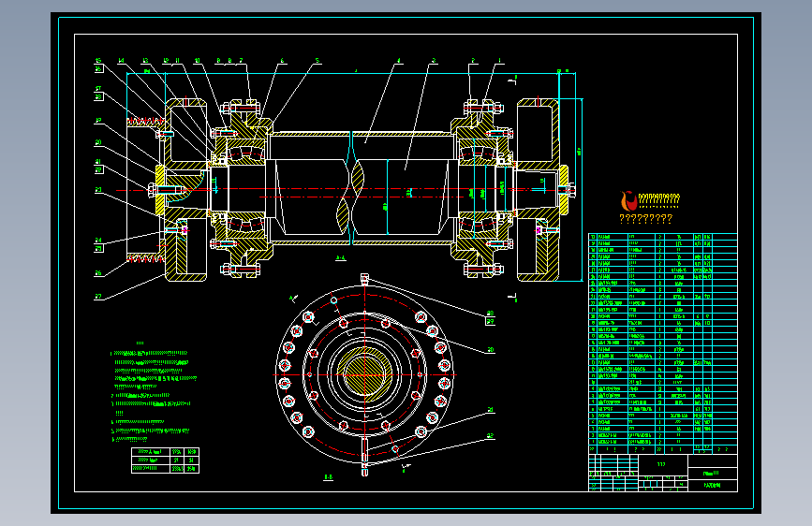Click part callout number 14 at top left
Screen dimensions: 812x526
(121, 61)
